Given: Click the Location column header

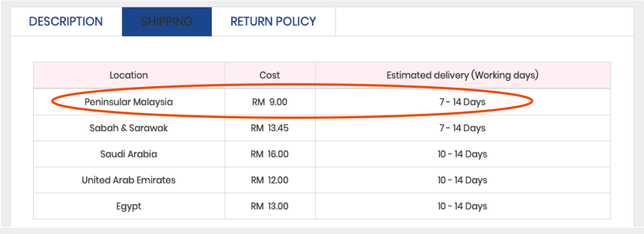Looking at the screenshot, I should click(129, 75).
